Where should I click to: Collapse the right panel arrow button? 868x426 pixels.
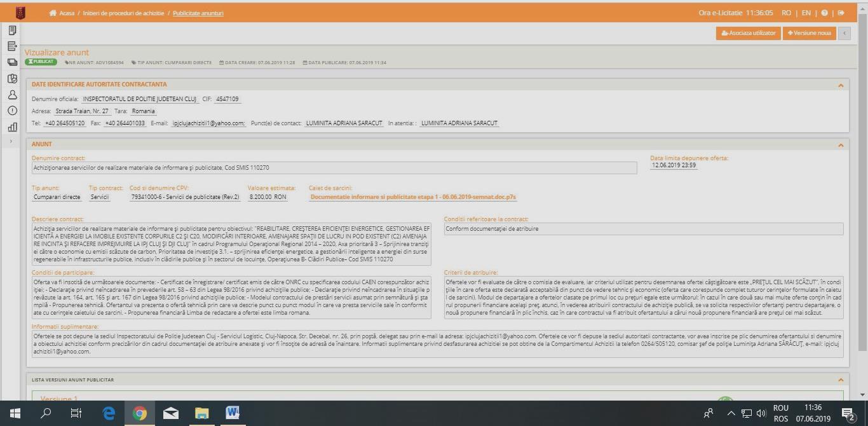(844, 33)
